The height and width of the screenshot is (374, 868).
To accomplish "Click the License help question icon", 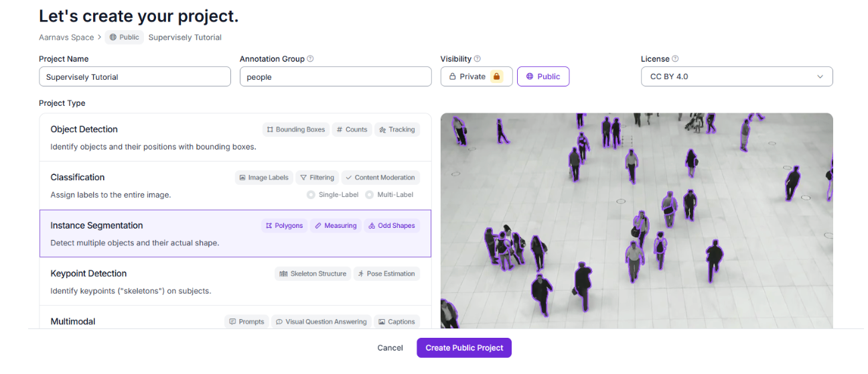I will pos(675,59).
